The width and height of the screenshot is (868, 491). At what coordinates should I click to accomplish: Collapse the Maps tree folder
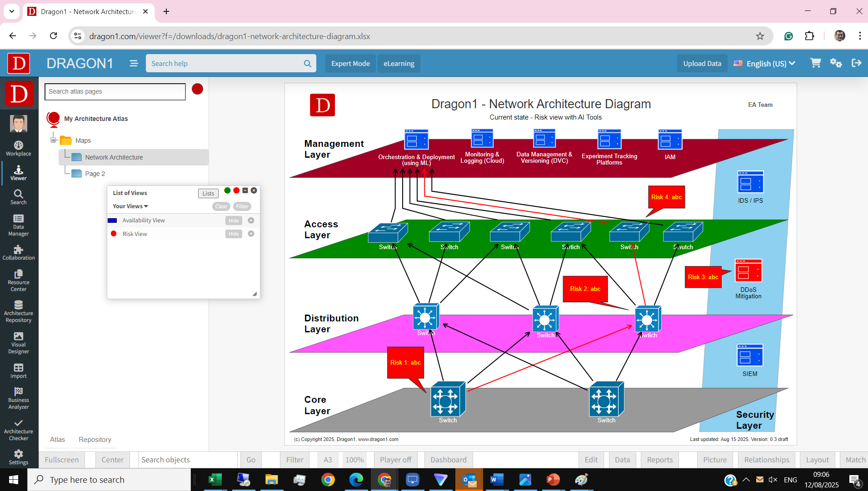53,140
